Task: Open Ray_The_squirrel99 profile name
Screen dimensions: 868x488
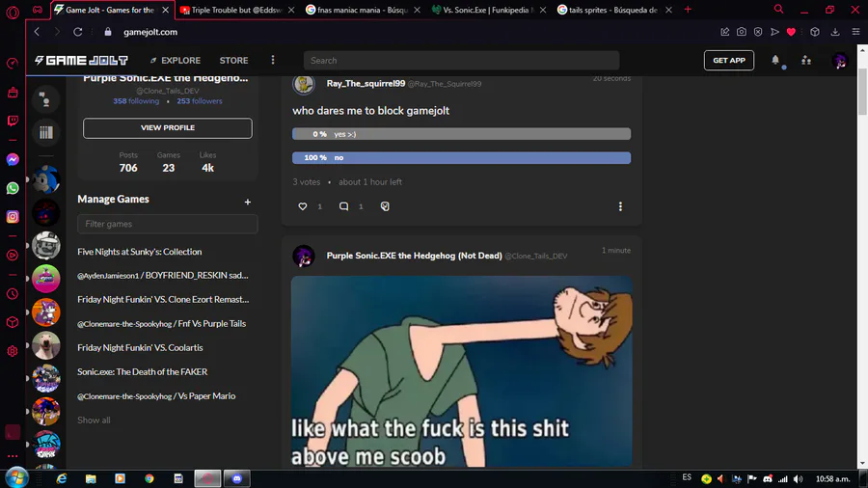Action: [366, 84]
